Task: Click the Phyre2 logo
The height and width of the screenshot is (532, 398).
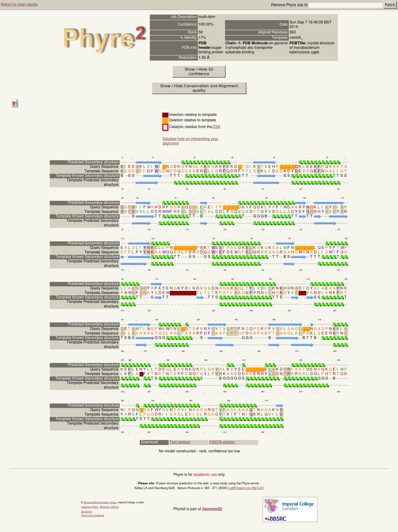Action: point(104,39)
